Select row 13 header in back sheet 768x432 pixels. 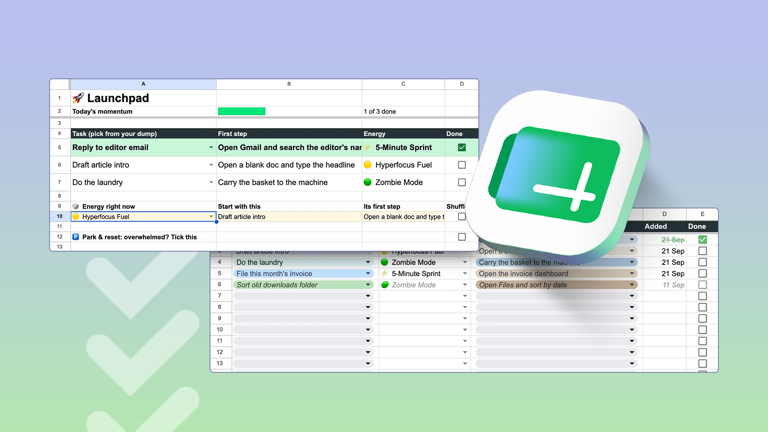tap(220, 363)
